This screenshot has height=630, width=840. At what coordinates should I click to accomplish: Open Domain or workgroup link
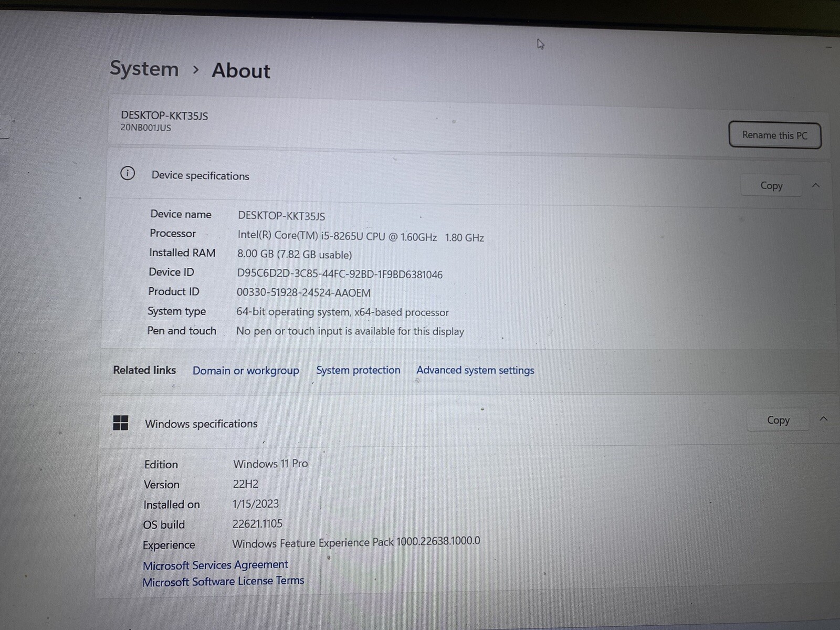tap(246, 371)
